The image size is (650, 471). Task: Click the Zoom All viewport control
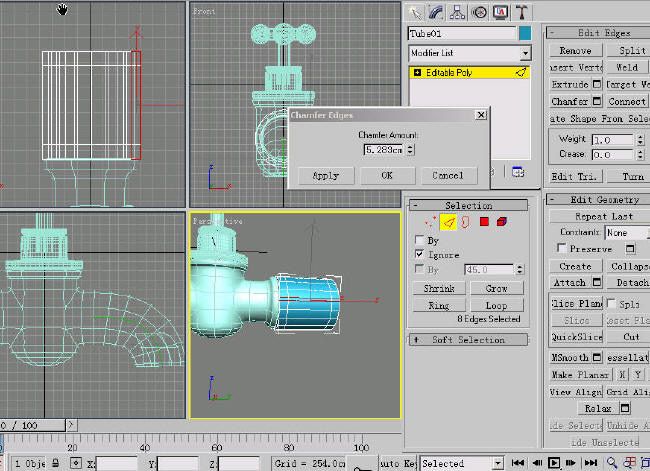point(630,463)
